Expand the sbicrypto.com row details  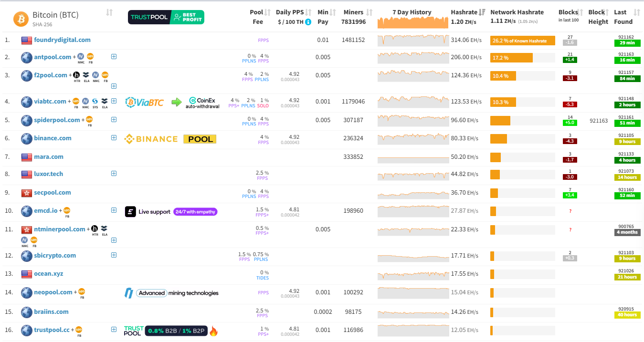[114, 255]
